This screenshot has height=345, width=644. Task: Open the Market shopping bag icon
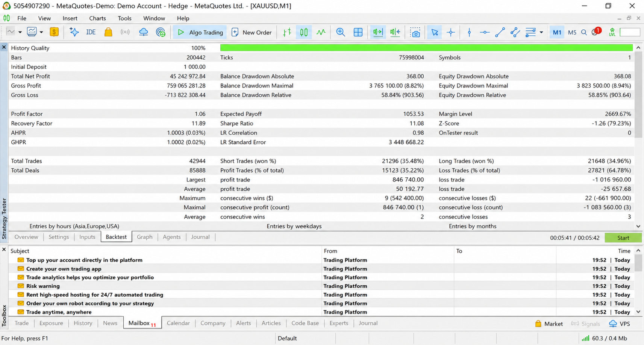[108, 32]
